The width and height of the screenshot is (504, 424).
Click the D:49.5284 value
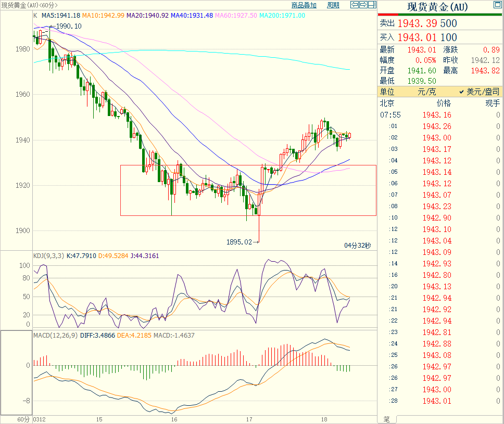tap(113, 255)
